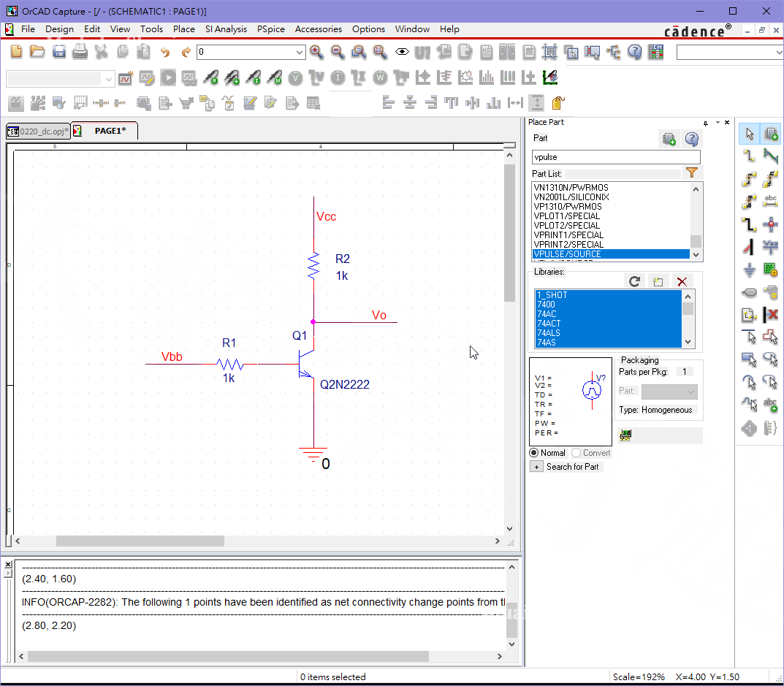Click the New document icon
The image size is (784, 686).
click(17, 51)
